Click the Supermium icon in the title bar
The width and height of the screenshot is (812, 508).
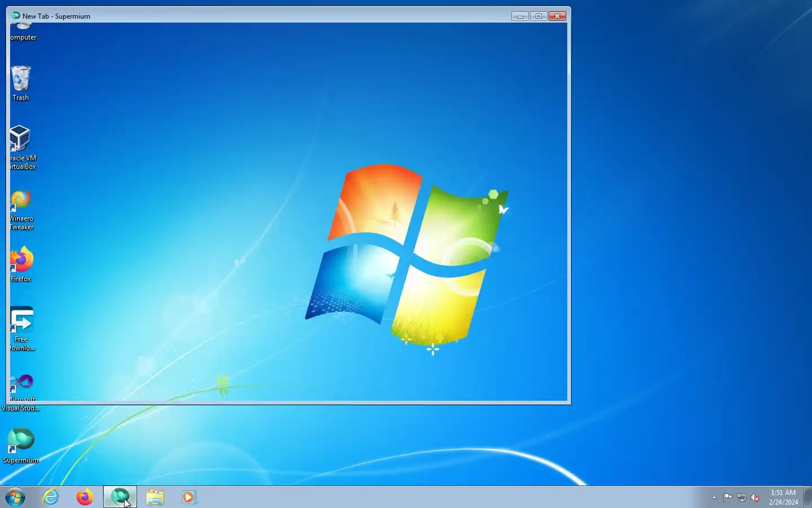16,16
